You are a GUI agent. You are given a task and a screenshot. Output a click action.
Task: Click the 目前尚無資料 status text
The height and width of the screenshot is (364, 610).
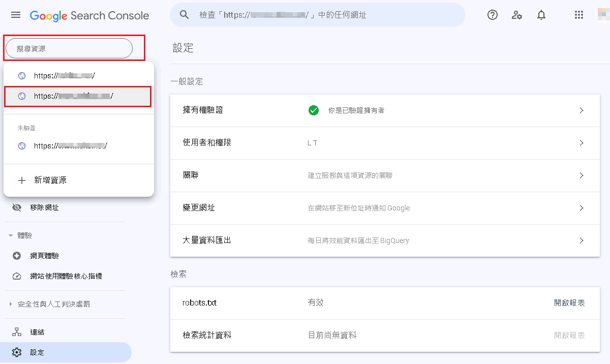332,335
